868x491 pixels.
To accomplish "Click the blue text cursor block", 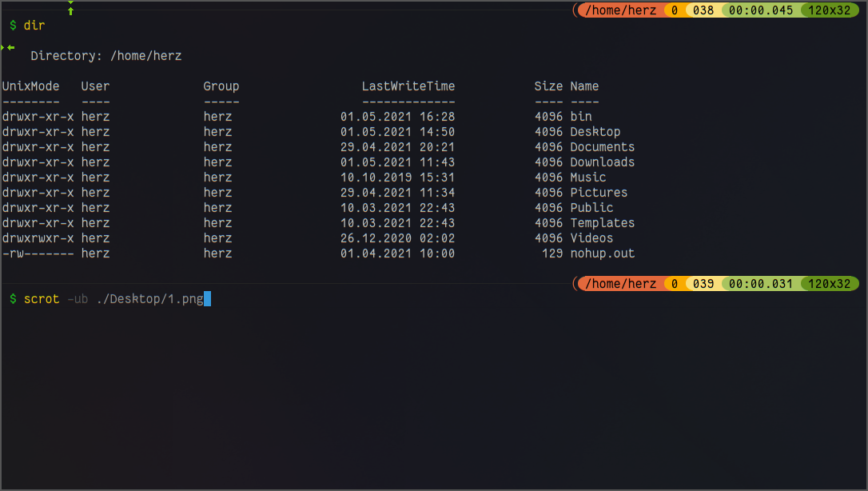I will 208,299.
